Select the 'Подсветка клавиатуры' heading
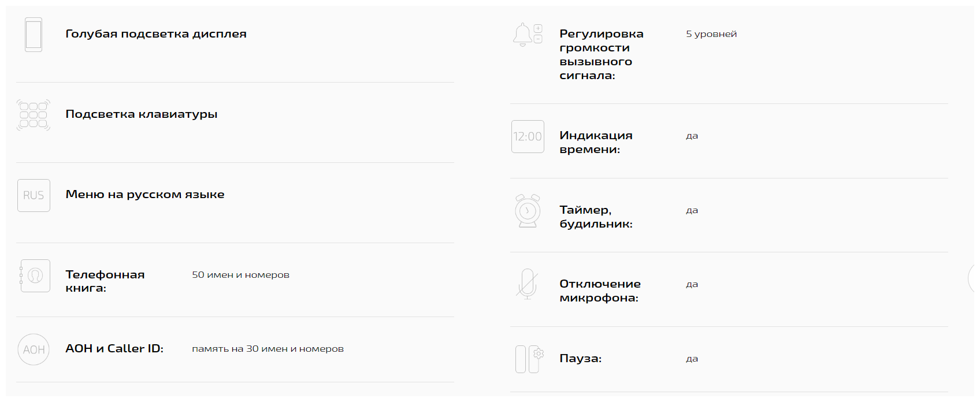Viewport: 980px width, 402px height. (142, 114)
